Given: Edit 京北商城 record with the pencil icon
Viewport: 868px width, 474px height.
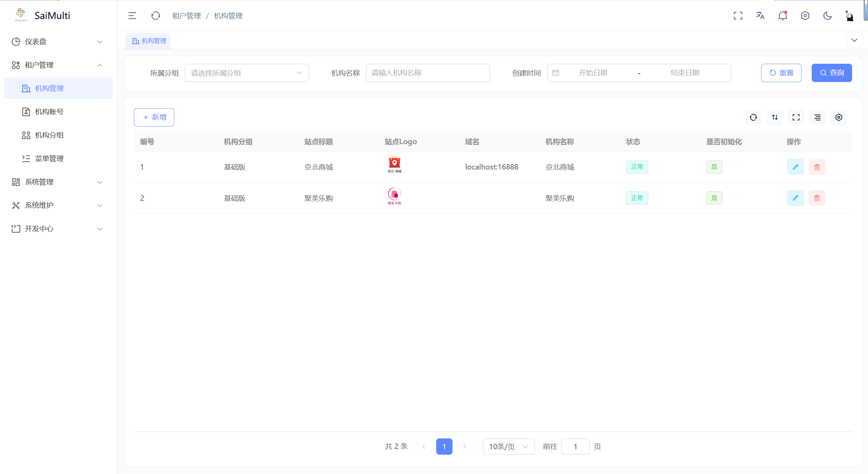Looking at the screenshot, I should [x=796, y=167].
